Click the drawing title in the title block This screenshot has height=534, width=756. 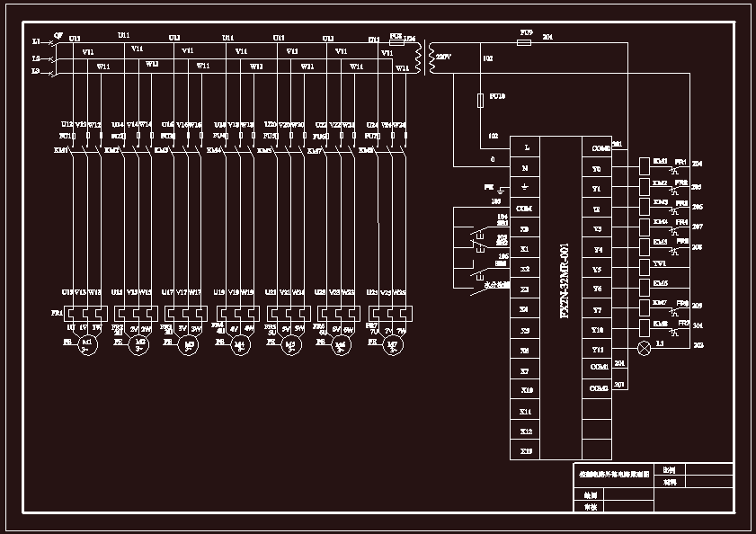click(x=614, y=474)
